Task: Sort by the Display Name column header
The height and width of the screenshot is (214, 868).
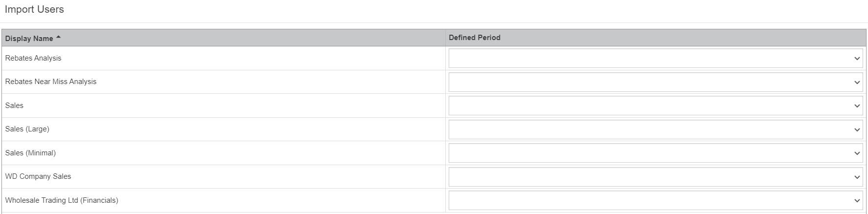Action: (x=29, y=38)
